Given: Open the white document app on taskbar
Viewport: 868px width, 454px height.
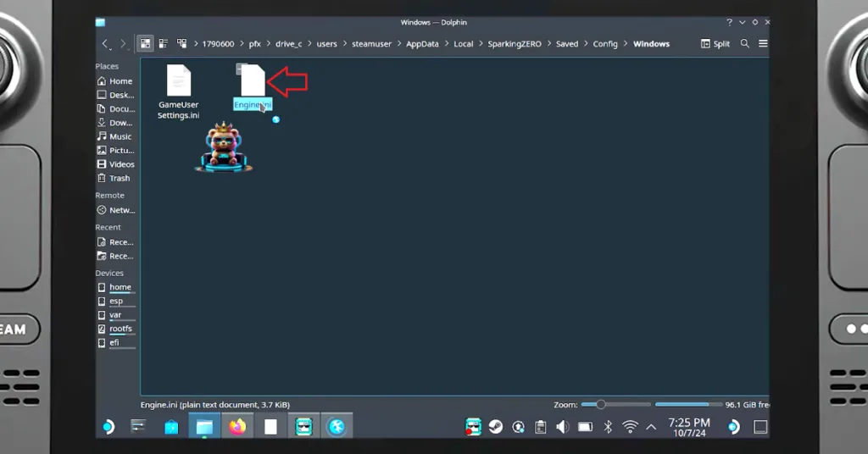Looking at the screenshot, I should click(x=270, y=426).
